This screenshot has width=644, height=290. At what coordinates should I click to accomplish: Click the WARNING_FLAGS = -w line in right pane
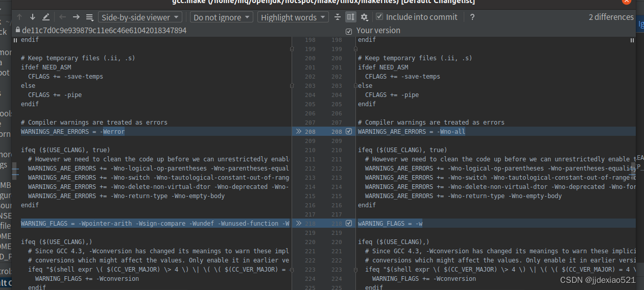pos(390,223)
